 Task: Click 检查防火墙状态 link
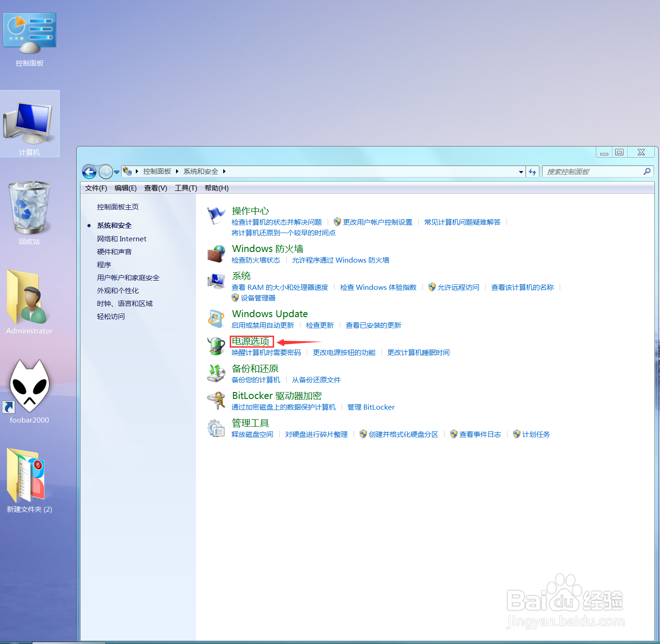coord(256,260)
